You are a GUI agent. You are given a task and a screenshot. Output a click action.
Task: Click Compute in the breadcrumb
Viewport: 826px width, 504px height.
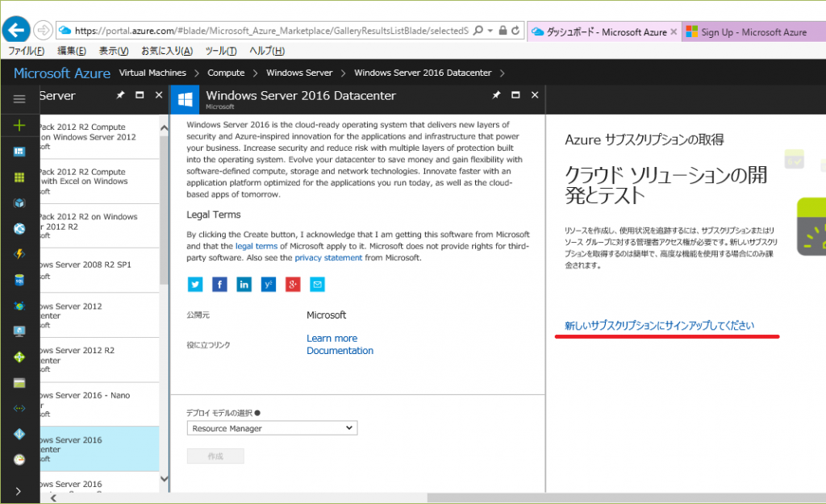226,73
